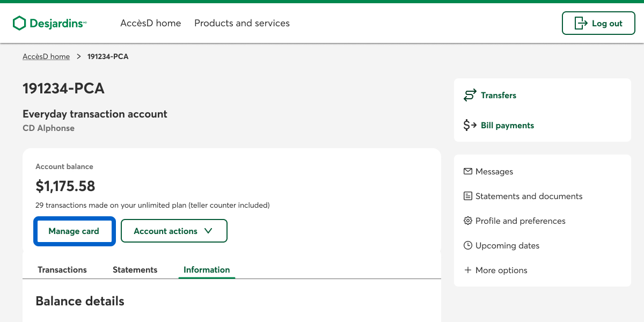
Task: Click the Statements and documents page icon
Action: tap(468, 196)
